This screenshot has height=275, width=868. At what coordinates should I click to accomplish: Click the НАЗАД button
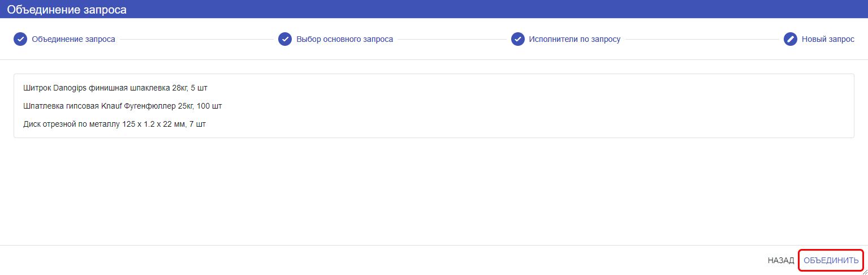pyautogui.click(x=781, y=261)
